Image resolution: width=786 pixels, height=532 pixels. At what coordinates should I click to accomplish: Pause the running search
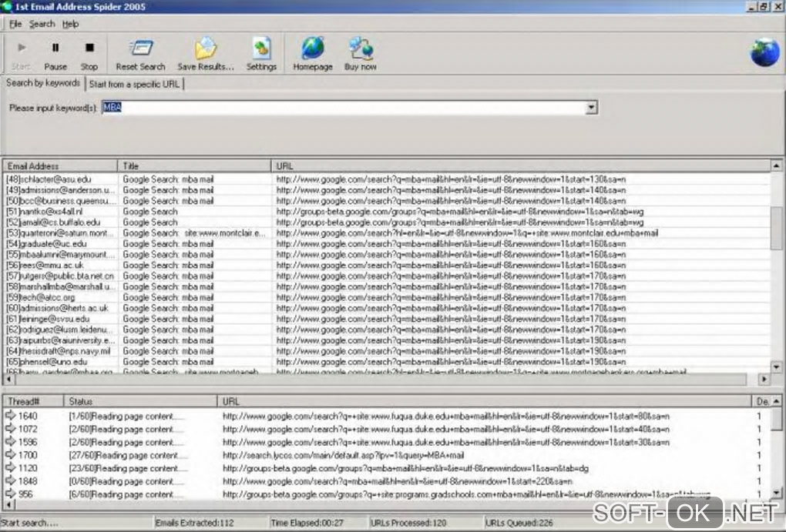(55, 48)
